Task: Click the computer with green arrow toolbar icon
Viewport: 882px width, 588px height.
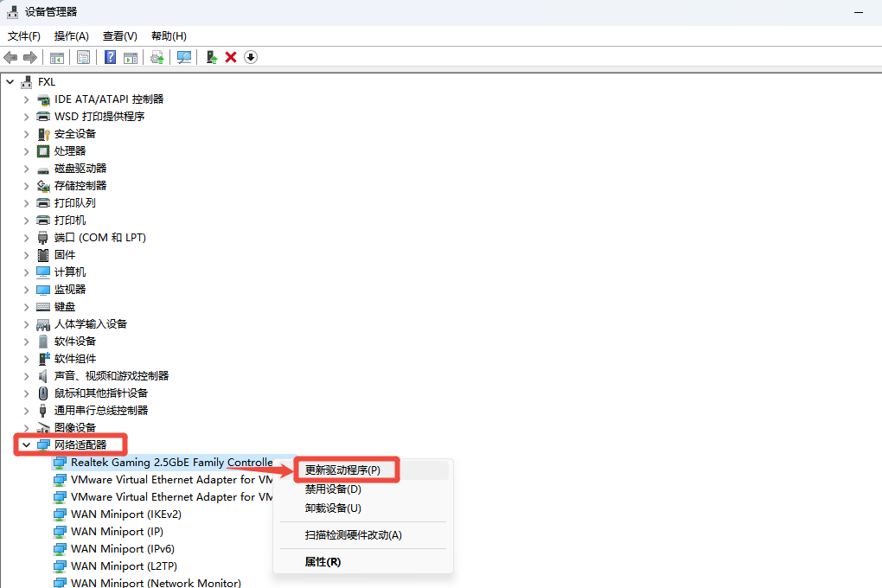Action: pos(212,57)
